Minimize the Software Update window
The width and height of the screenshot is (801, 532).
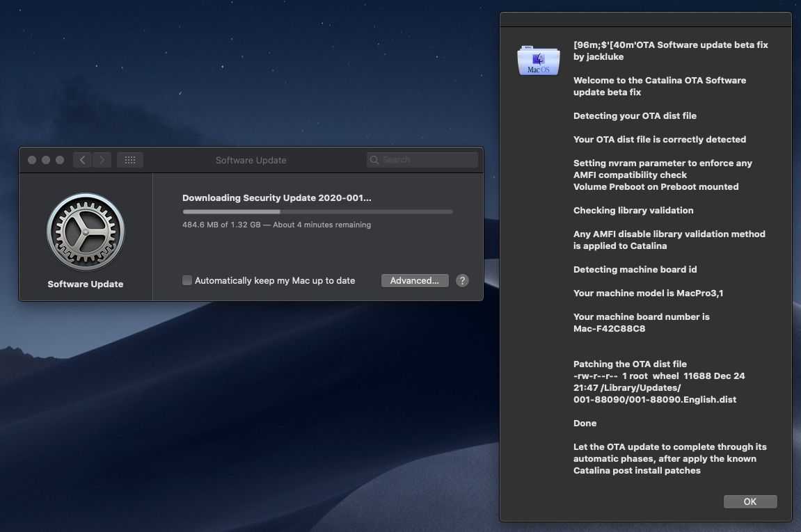(x=45, y=160)
